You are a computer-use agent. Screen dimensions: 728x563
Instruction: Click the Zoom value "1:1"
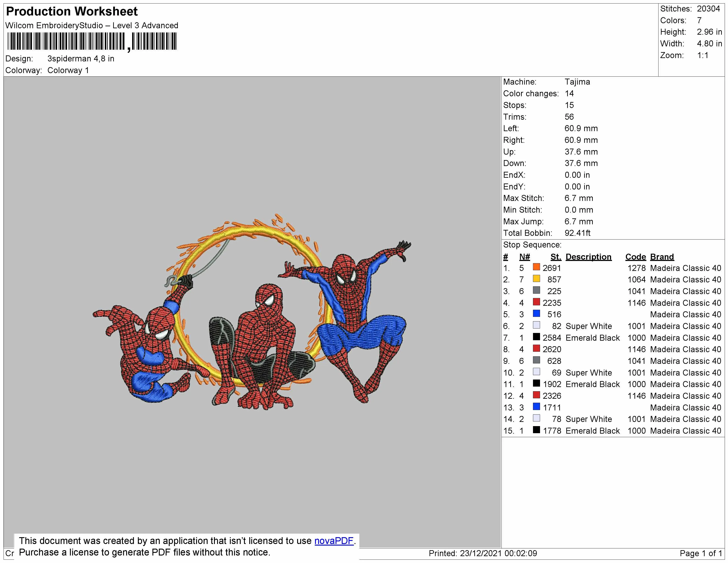703,55
